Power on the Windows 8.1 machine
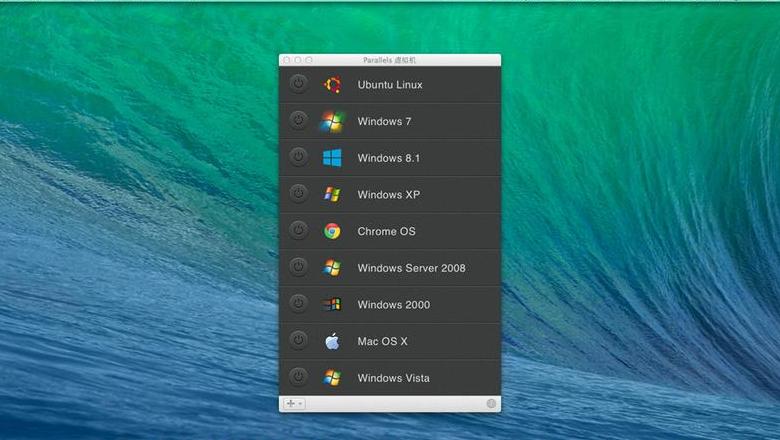 [298, 157]
